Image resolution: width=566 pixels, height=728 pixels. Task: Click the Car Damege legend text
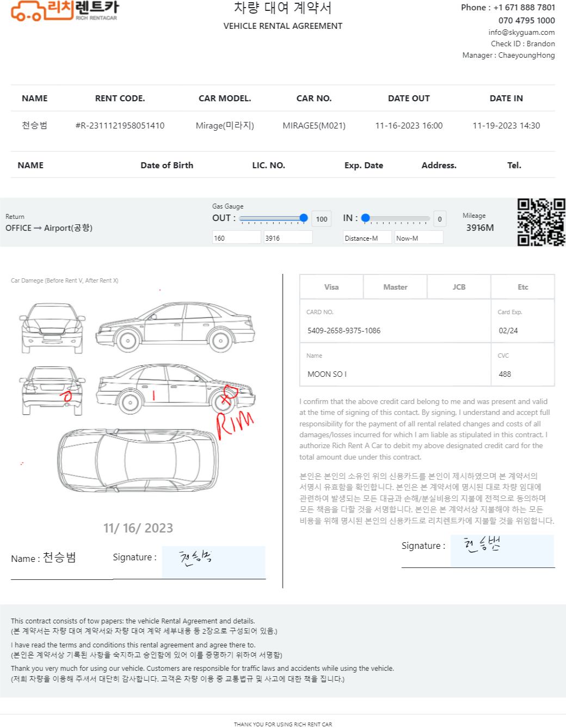coord(64,280)
